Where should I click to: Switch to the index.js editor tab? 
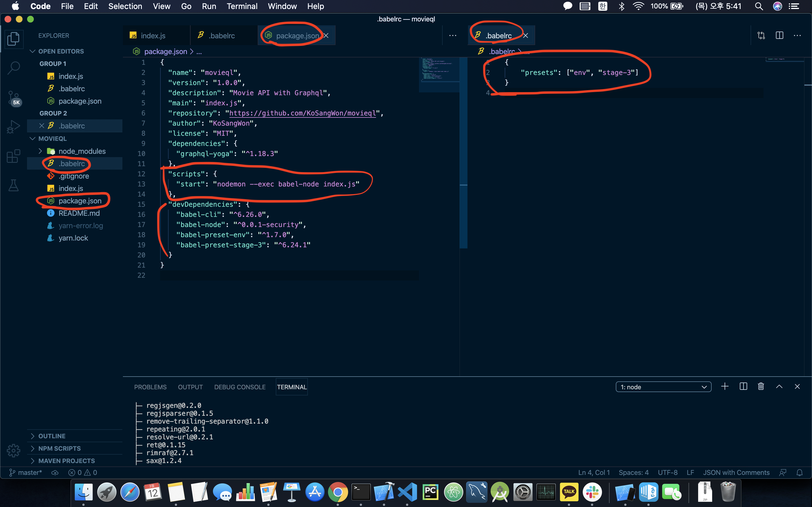coord(153,35)
